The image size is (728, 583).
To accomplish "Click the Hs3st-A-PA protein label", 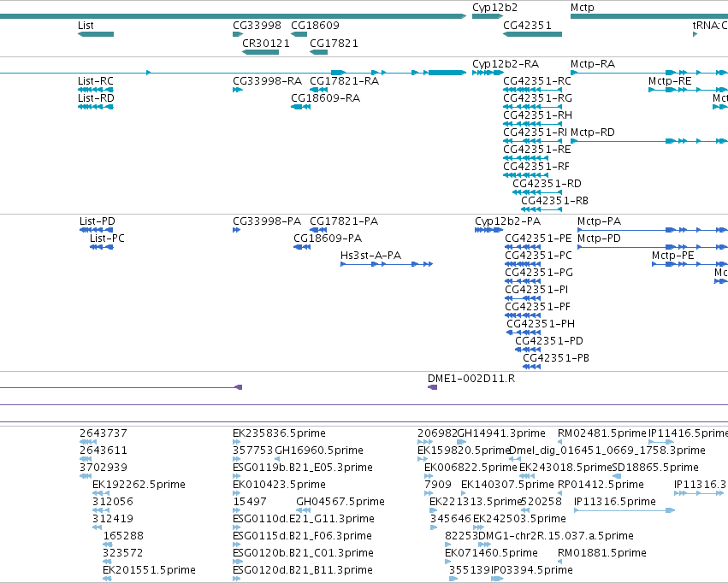I will (x=370, y=256).
